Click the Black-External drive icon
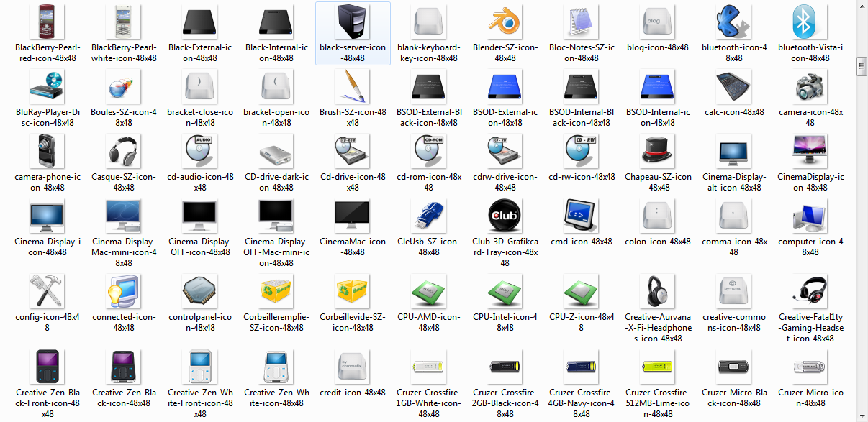 [x=200, y=22]
